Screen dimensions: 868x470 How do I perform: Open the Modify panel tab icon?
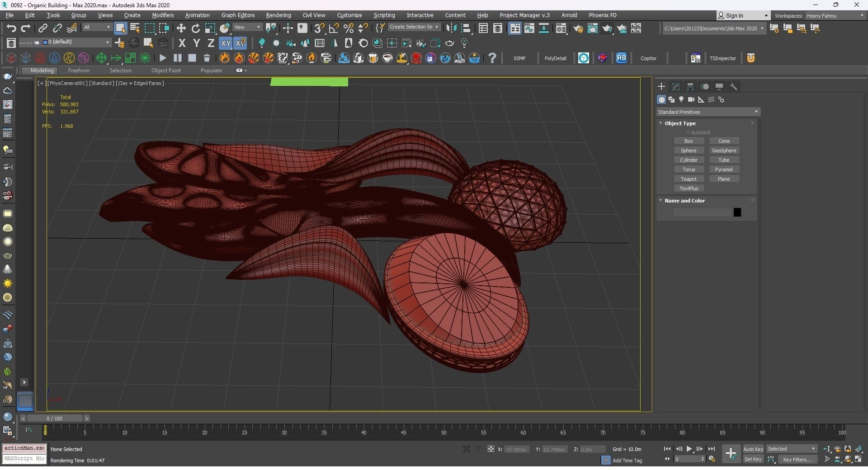pos(676,86)
